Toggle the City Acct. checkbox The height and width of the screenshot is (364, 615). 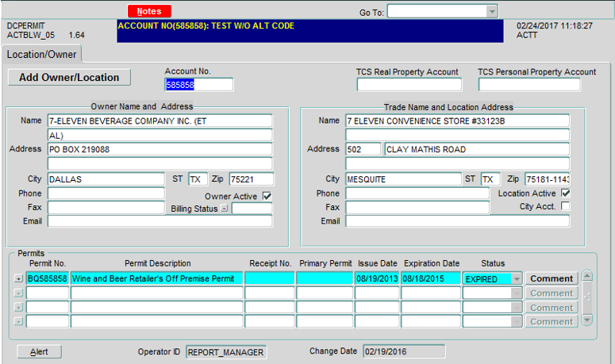(x=566, y=205)
